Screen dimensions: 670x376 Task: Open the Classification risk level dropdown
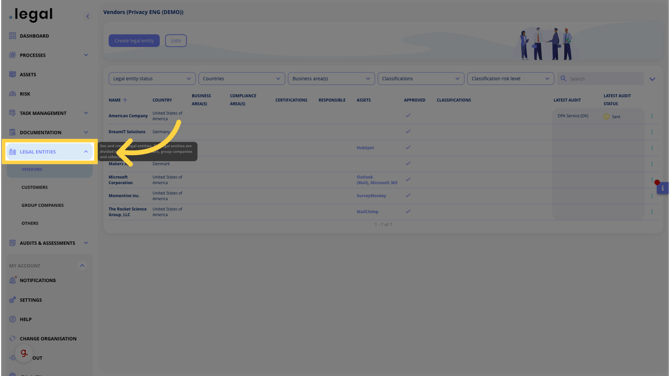tap(511, 79)
